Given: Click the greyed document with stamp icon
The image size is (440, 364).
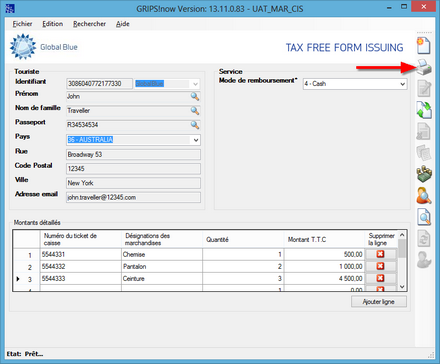Looking at the screenshot, I should pyautogui.click(x=424, y=131).
